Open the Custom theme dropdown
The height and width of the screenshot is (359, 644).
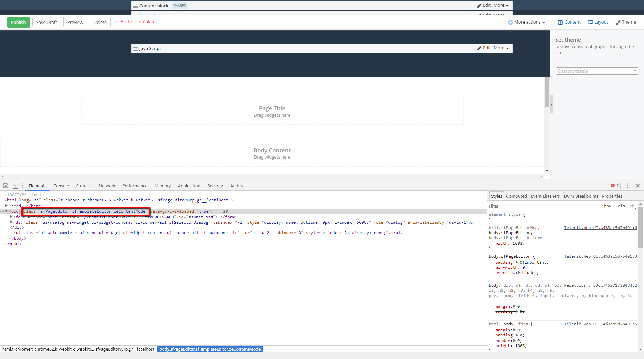point(597,71)
